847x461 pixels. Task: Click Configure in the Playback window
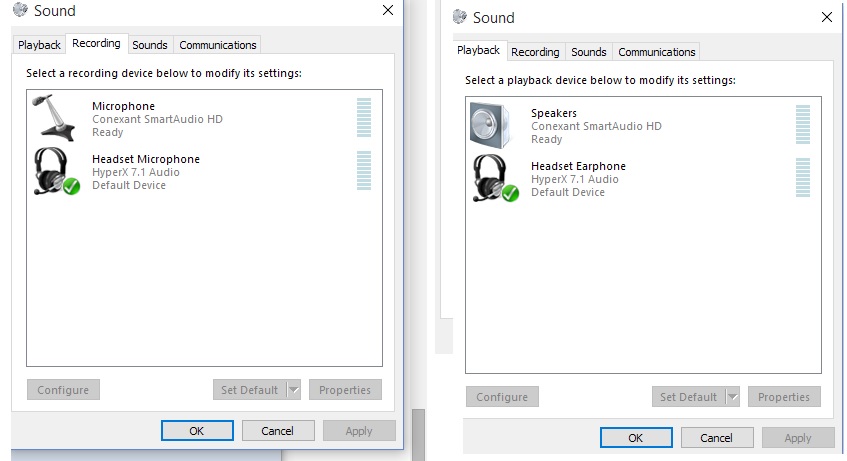click(502, 397)
